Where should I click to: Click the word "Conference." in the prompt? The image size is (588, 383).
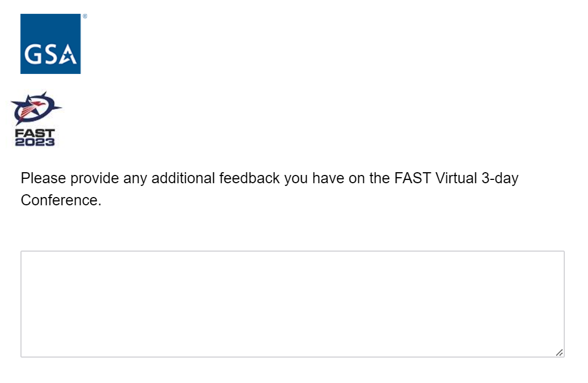pyautogui.click(x=61, y=200)
